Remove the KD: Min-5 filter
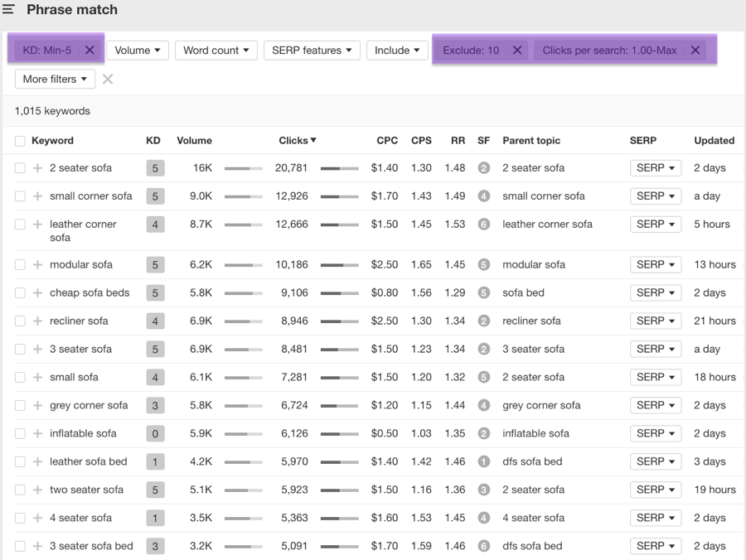746x560 pixels. click(x=90, y=51)
